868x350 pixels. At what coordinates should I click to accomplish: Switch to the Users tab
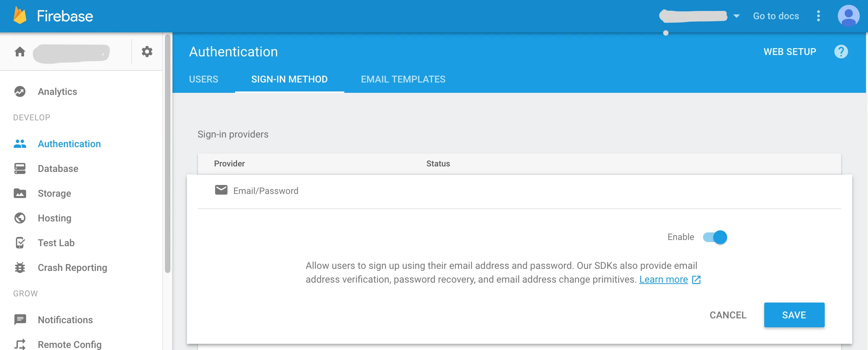click(x=203, y=79)
